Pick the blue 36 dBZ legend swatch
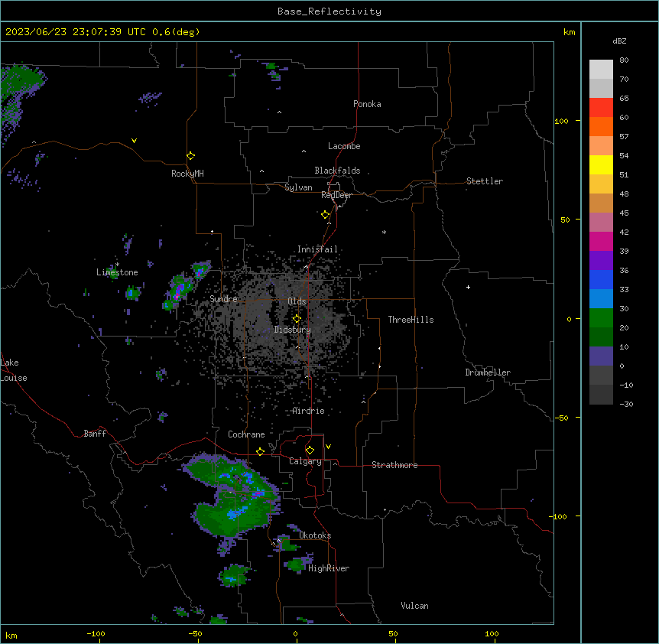Viewport: 659px width, 644px height. click(601, 279)
